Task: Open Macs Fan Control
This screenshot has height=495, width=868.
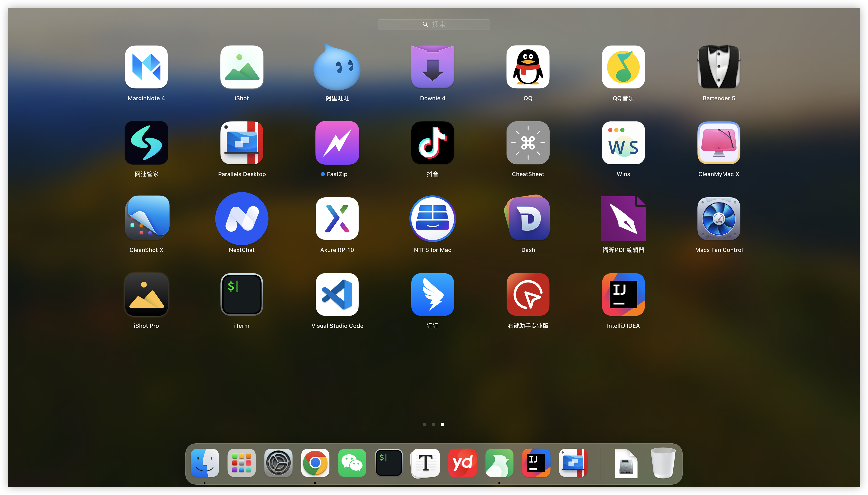Action: (719, 219)
